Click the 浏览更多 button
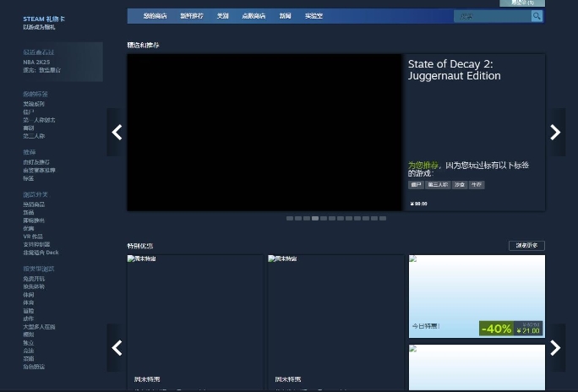The image size is (578, 392). (526, 245)
